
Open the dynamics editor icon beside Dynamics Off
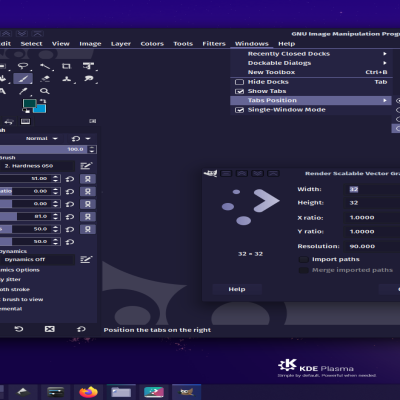point(86,259)
